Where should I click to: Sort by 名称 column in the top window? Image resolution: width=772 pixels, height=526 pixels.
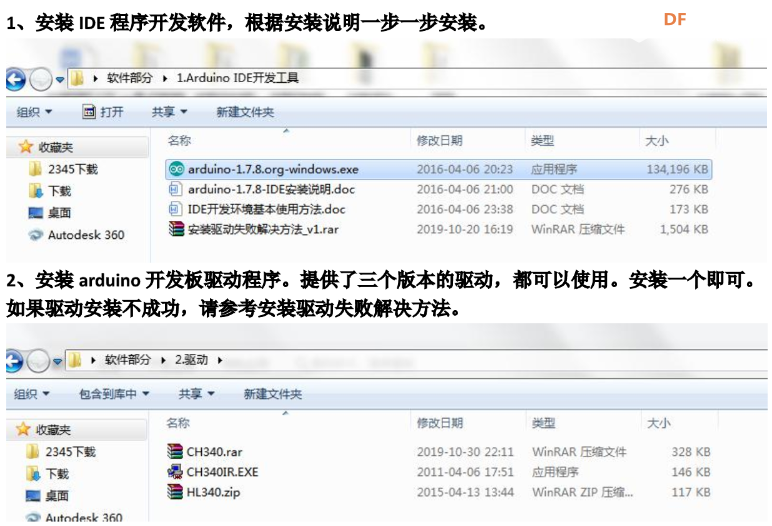[x=179, y=141]
